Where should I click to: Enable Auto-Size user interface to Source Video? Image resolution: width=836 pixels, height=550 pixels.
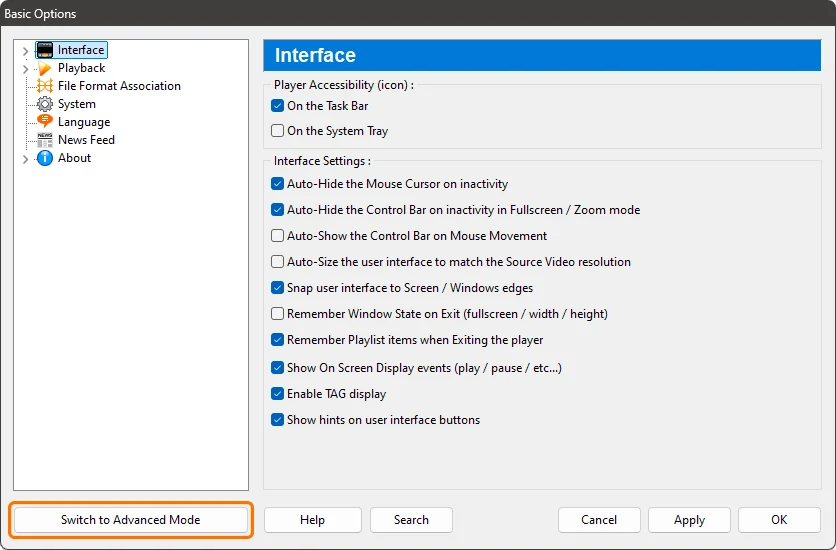pos(277,262)
